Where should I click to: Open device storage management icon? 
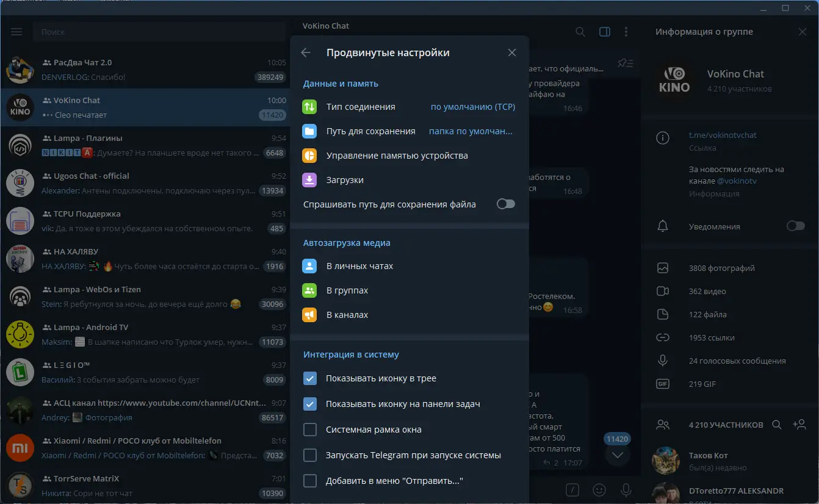pyautogui.click(x=309, y=156)
